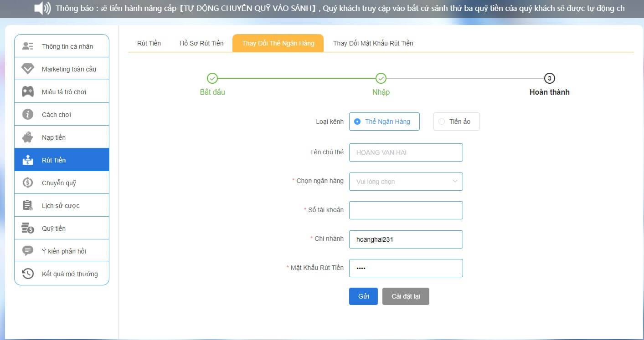Click the scrolling Thông báo announcement text
Image resolution: width=644 pixels, height=340 pixels.
click(x=340, y=8)
